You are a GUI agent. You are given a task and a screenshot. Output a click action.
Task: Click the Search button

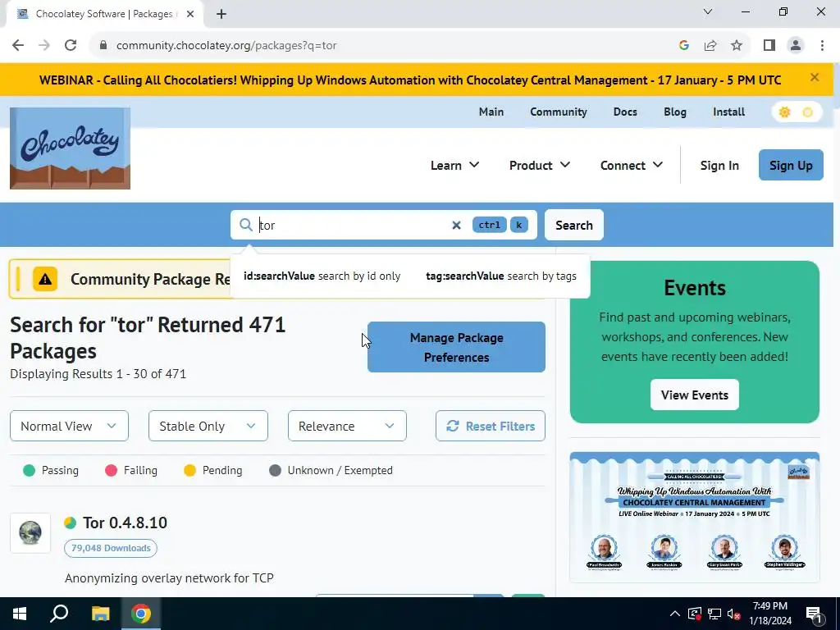(573, 225)
